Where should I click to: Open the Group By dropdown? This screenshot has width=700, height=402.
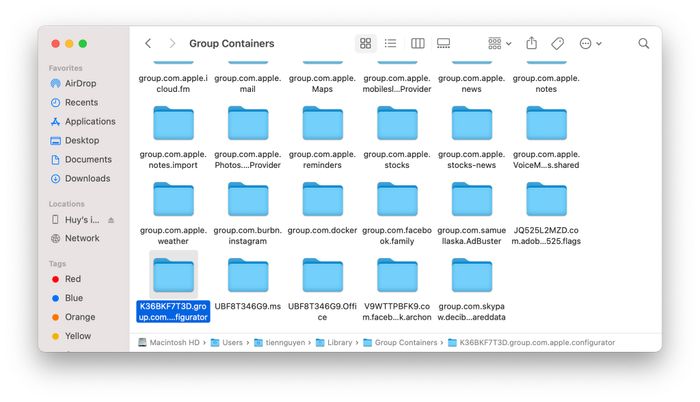pyautogui.click(x=499, y=44)
